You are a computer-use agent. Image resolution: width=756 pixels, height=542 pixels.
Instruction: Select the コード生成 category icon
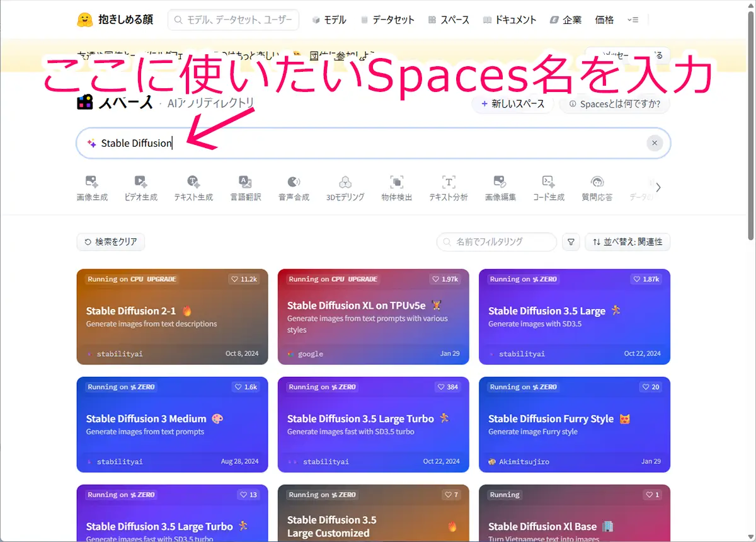tap(548, 183)
